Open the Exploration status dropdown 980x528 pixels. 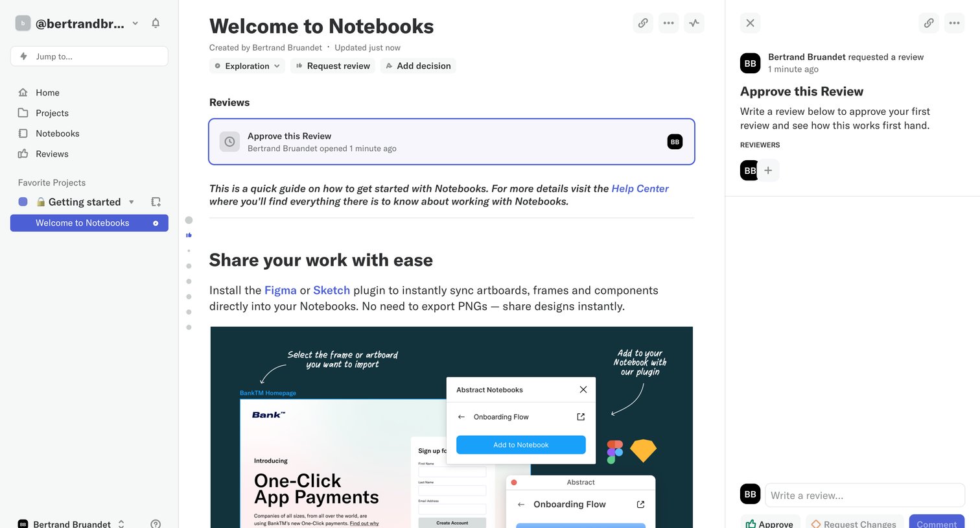click(x=247, y=66)
